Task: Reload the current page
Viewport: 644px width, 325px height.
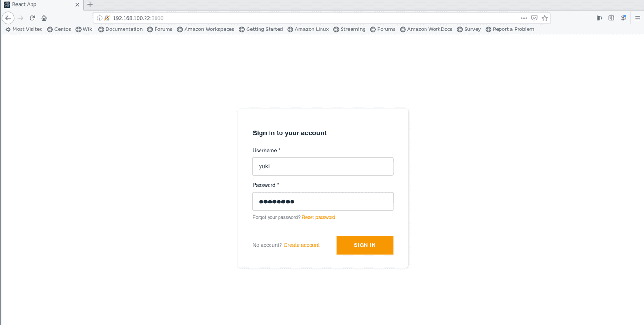Action: coord(32,18)
